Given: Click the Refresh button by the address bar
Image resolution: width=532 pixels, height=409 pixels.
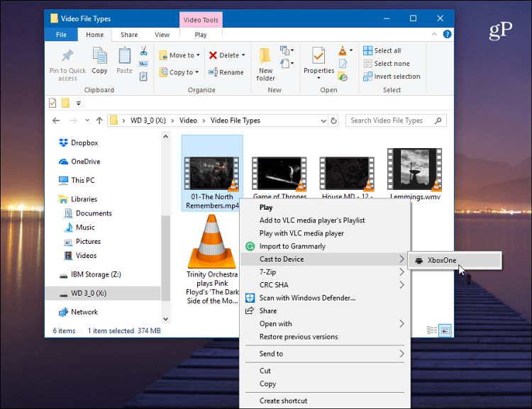Looking at the screenshot, I should 334,121.
